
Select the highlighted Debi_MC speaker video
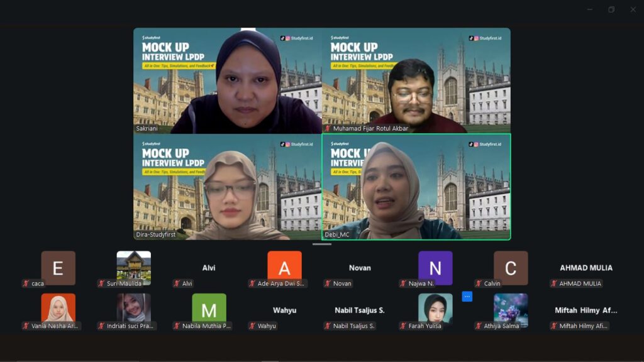416,187
